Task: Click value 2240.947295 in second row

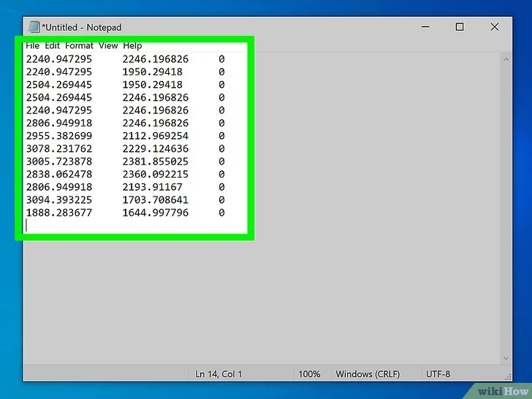Action: (59, 72)
